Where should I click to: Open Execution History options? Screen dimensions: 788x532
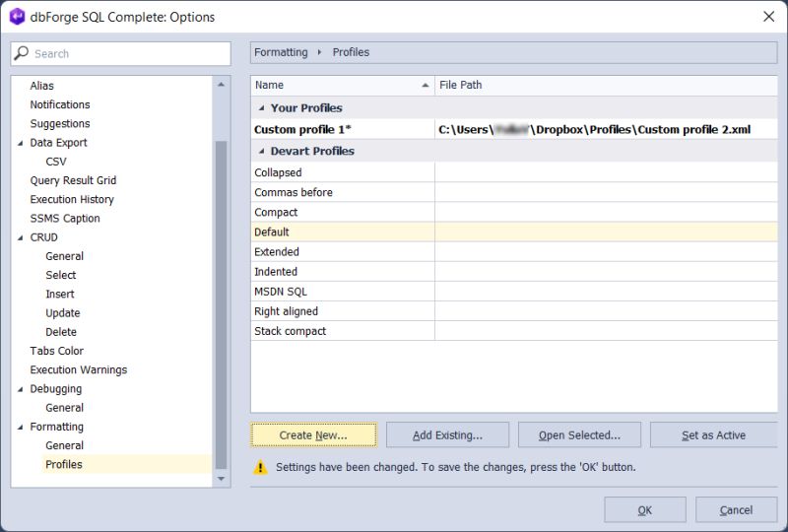click(x=72, y=200)
